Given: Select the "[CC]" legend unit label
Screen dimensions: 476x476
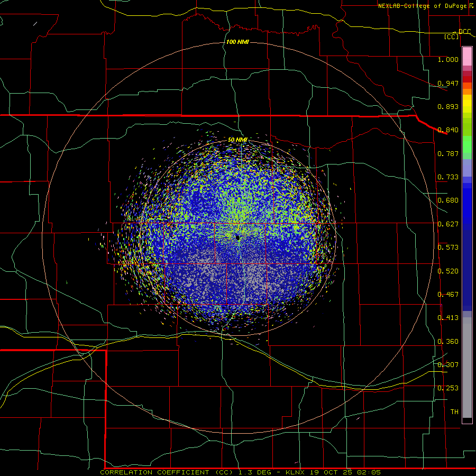Looking at the screenshot, I should (452, 36).
